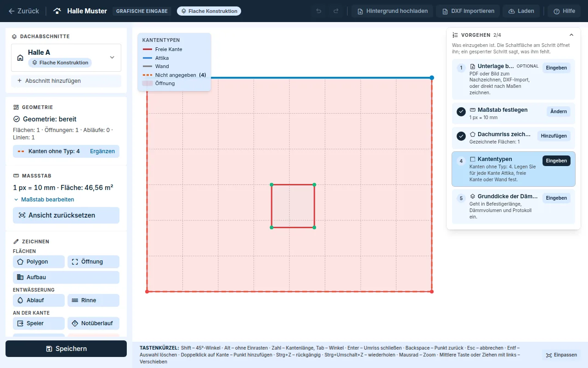The height and width of the screenshot is (368, 588).
Task: Collapse the Vorgehen panel chevron
Action: 571,35
